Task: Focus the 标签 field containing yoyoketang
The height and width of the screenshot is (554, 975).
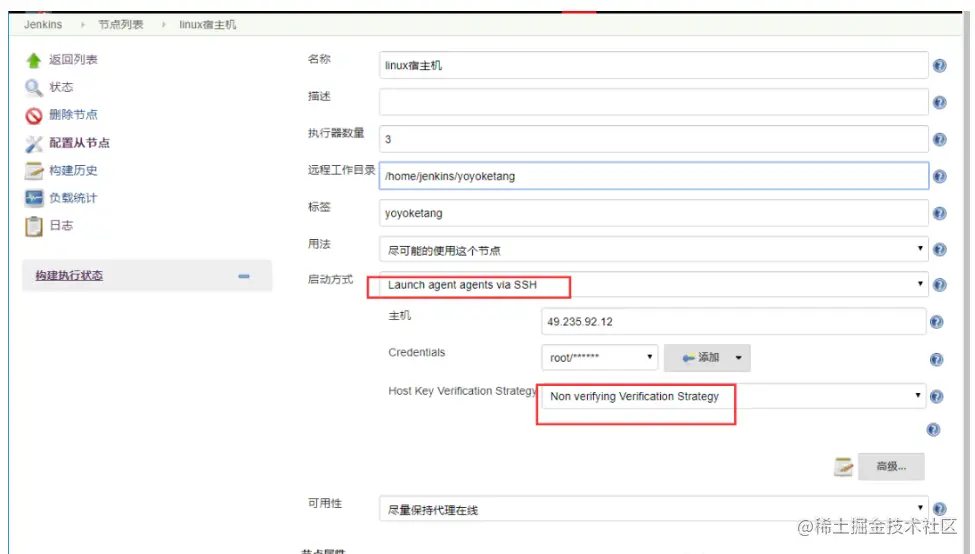Action: (x=654, y=213)
